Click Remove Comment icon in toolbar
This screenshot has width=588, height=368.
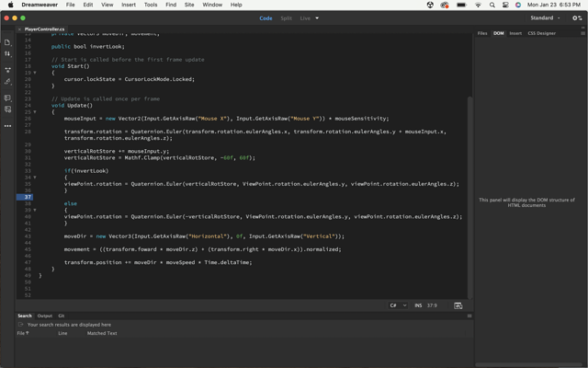point(7,109)
